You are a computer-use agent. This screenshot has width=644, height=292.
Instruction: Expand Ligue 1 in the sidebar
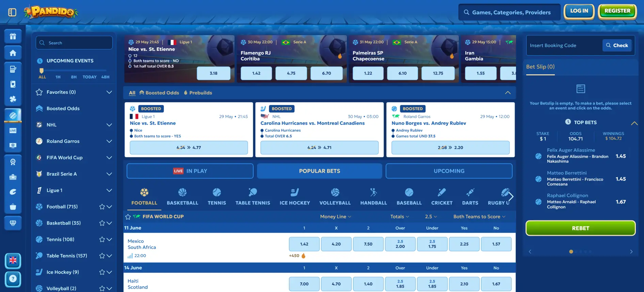coord(109,190)
